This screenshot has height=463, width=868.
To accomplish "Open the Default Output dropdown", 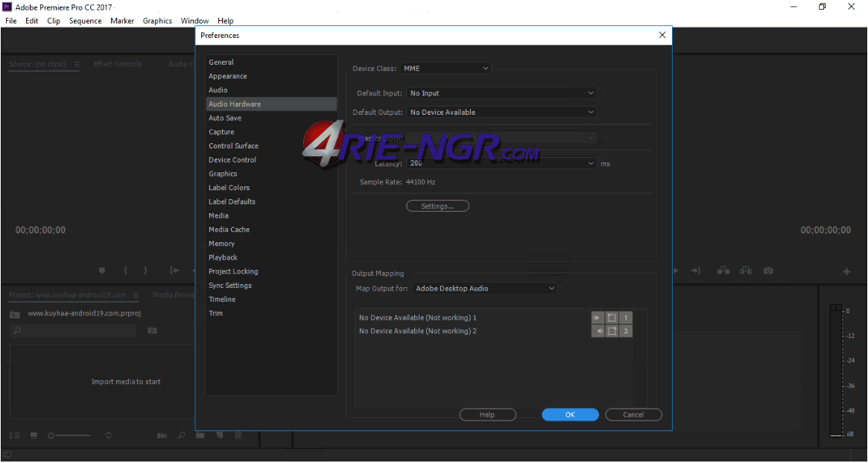I will coord(501,112).
